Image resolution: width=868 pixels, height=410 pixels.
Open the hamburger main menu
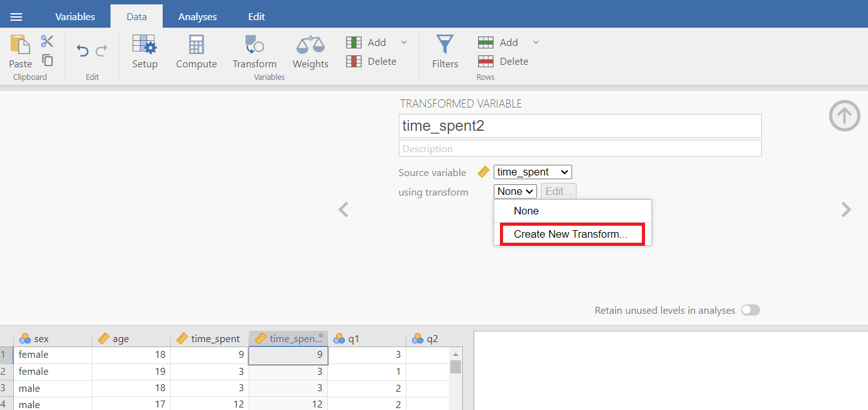click(16, 17)
